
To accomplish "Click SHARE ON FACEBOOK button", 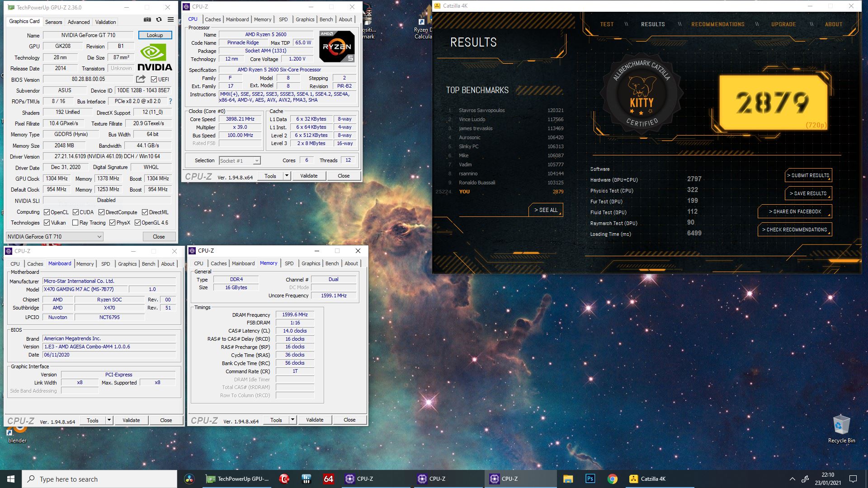I will pos(795,211).
